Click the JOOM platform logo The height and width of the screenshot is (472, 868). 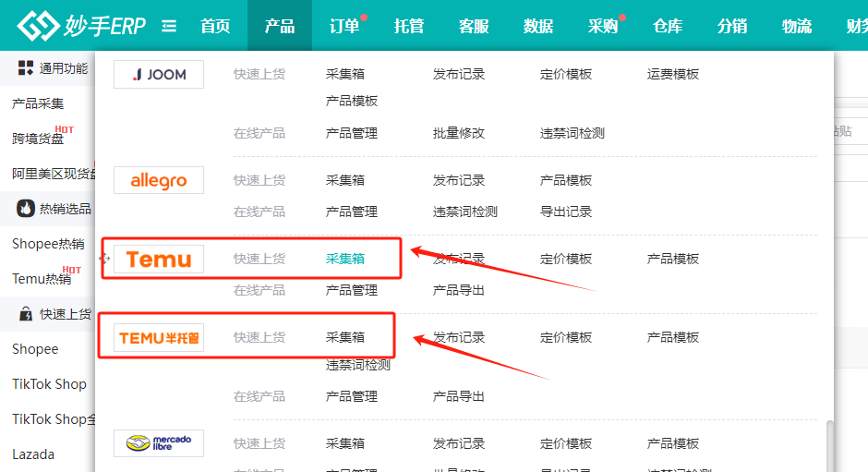click(x=159, y=75)
